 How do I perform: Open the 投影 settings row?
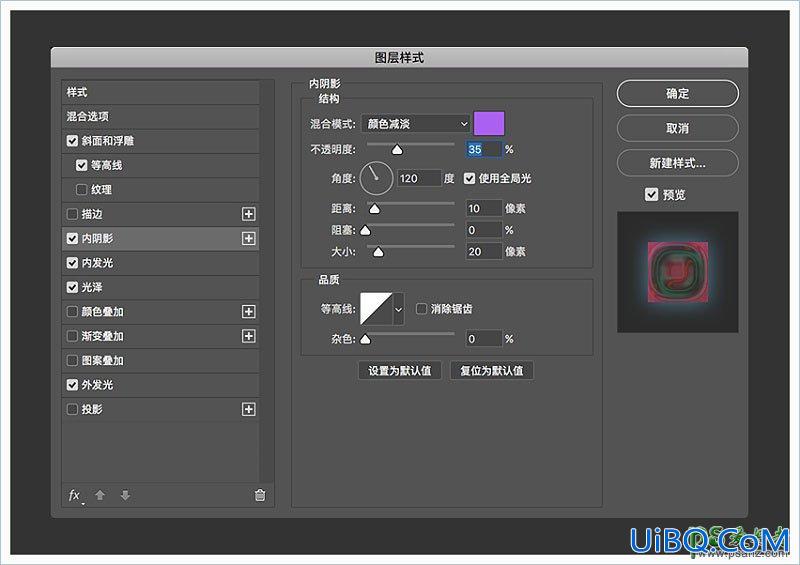point(160,409)
